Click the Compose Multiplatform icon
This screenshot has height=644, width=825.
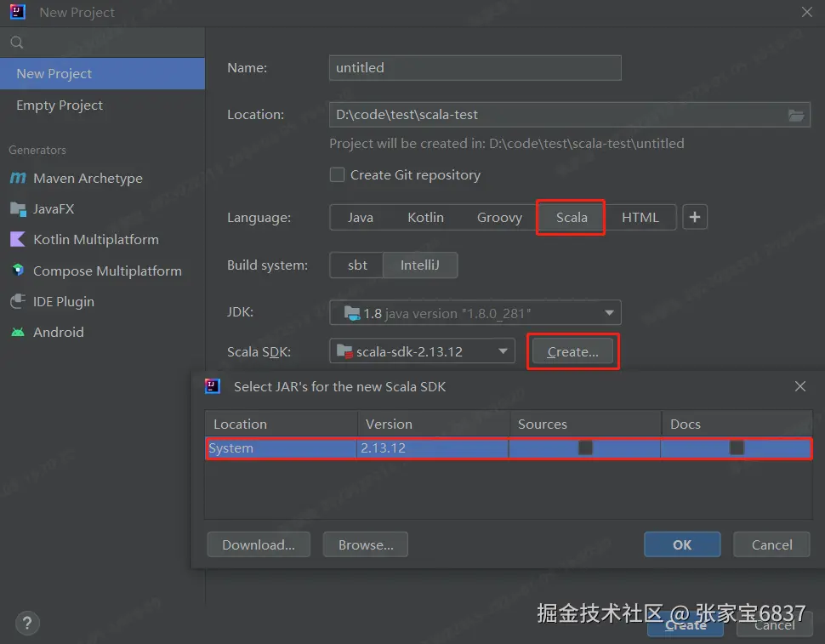pos(18,270)
